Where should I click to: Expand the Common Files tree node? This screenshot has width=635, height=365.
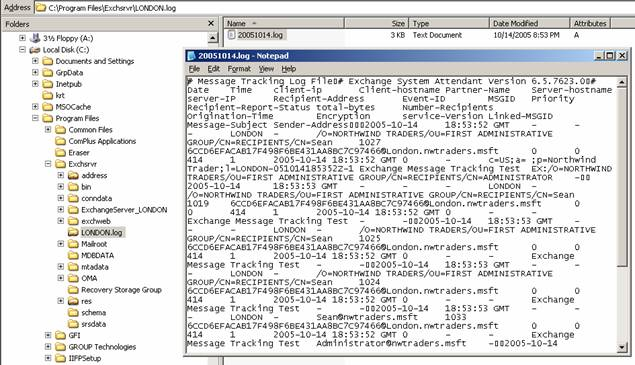tap(48, 129)
